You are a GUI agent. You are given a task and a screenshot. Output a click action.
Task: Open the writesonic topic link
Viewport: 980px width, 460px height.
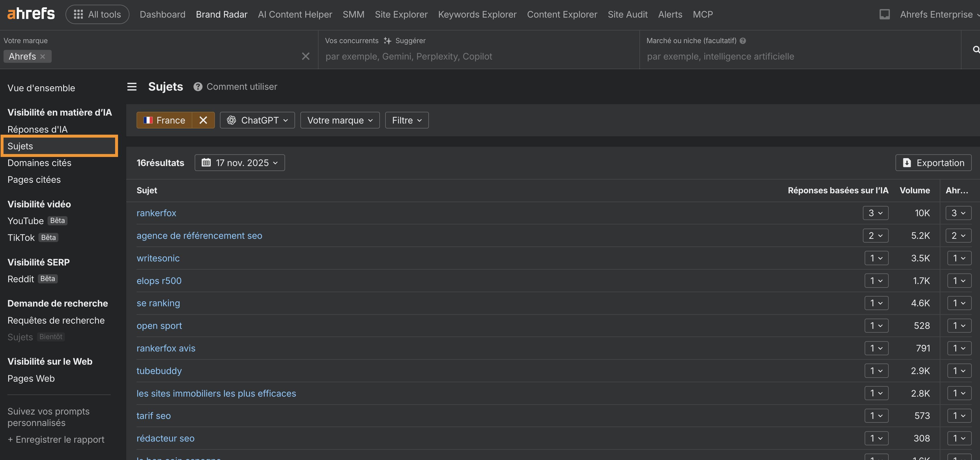(x=158, y=258)
